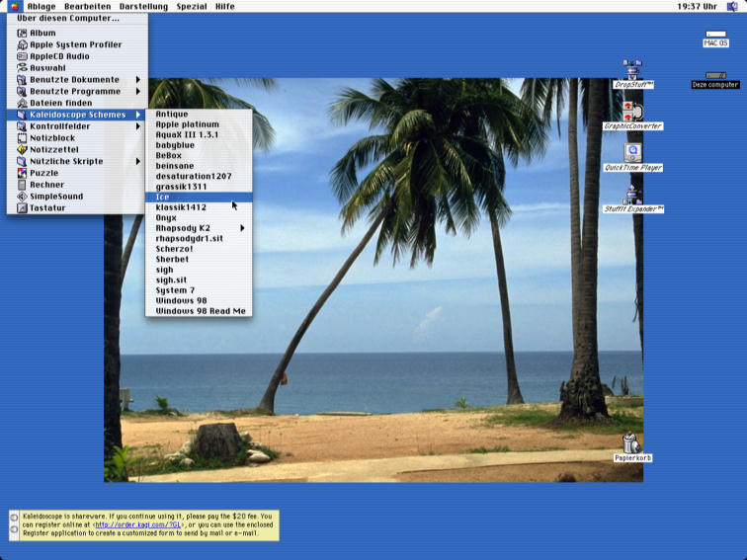Click the Deze computer drive icon

(715, 76)
